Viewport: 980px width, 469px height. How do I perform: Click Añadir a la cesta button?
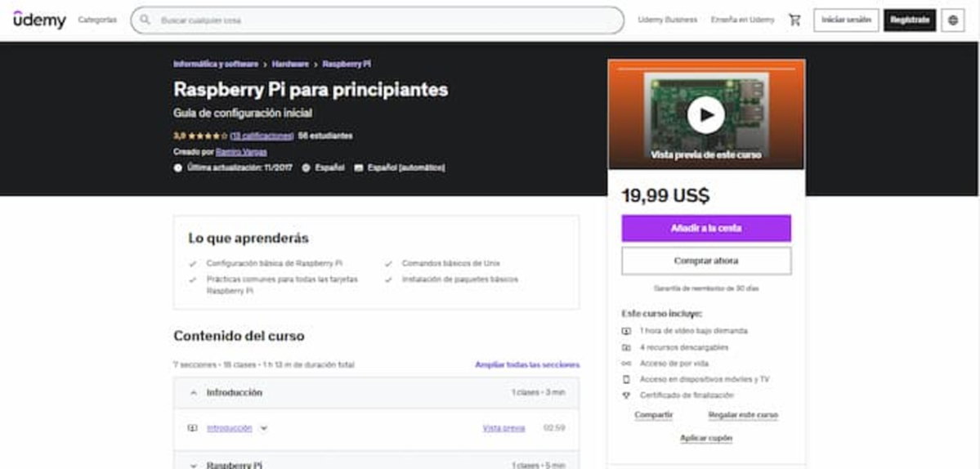pyautogui.click(x=706, y=228)
